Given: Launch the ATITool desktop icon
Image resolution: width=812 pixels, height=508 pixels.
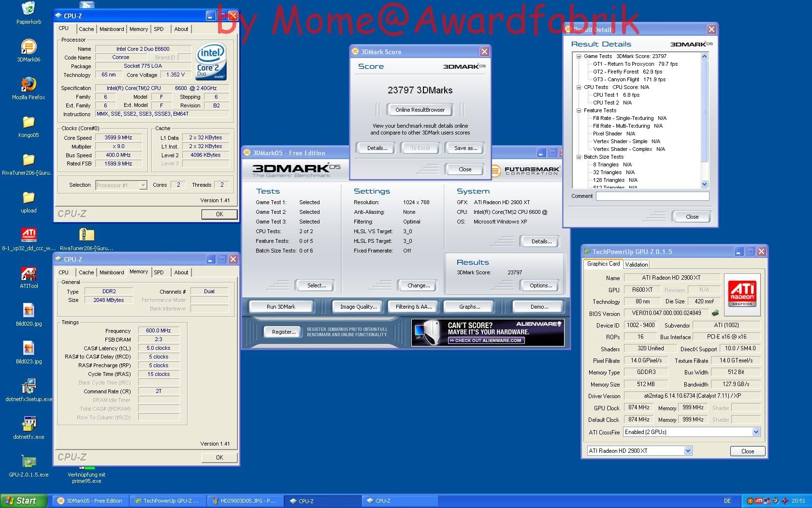Looking at the screenshot, I should click(29, 274).
